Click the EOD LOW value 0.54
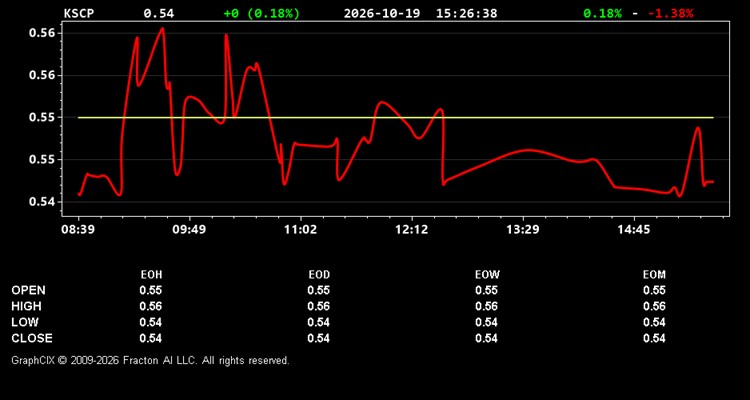The image size is (750, 400). (319, 322)
